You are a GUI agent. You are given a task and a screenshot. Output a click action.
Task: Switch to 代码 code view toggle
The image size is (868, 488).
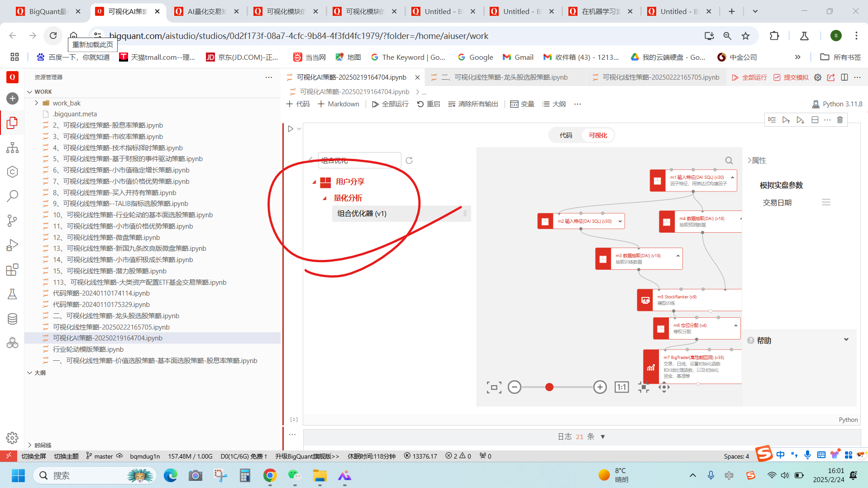click(x=566, y=135)
